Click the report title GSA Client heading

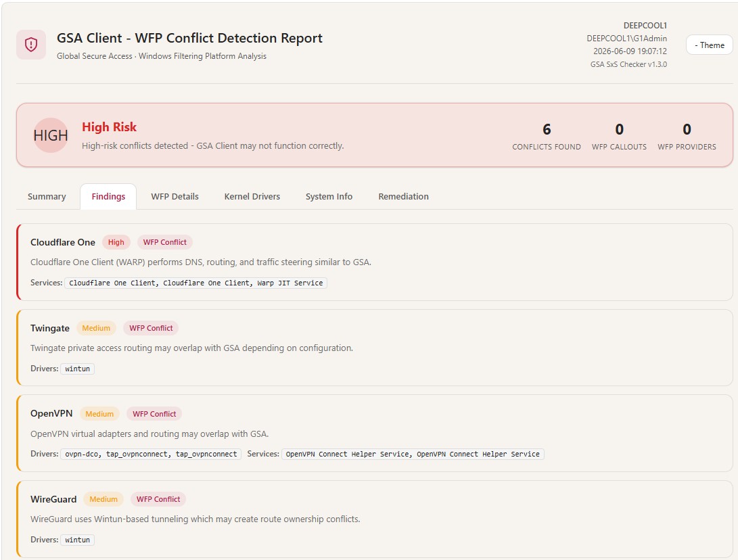click(x=189, y=38)
